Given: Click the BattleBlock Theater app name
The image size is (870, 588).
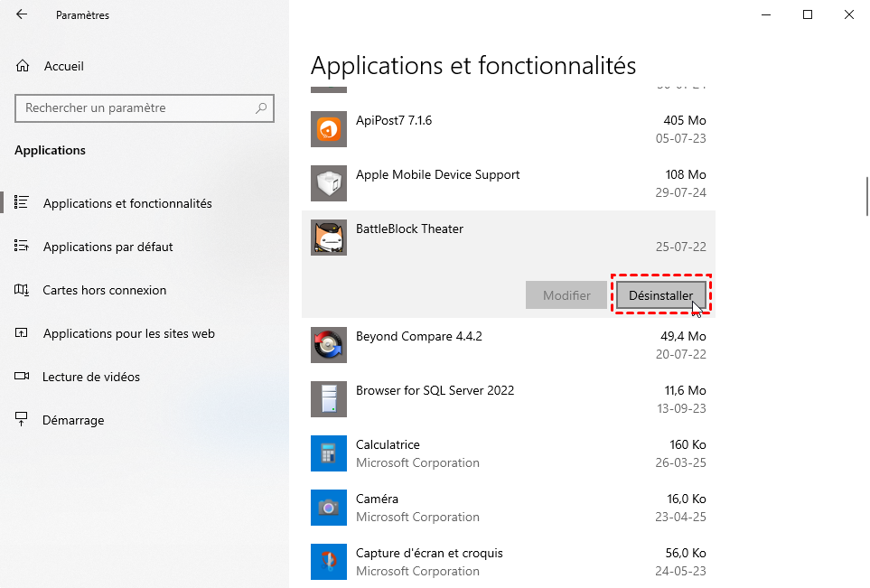Looking at the screenshot, I should click(x=409, y=229).
